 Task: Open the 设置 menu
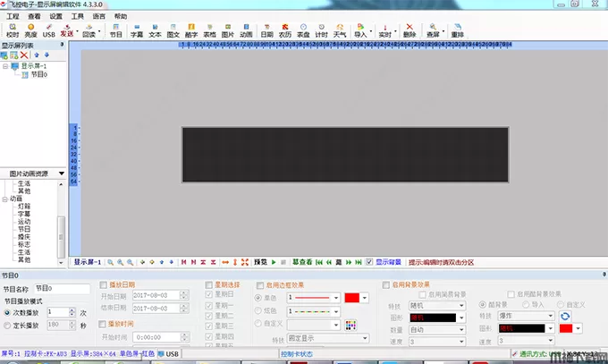[56, 16]
